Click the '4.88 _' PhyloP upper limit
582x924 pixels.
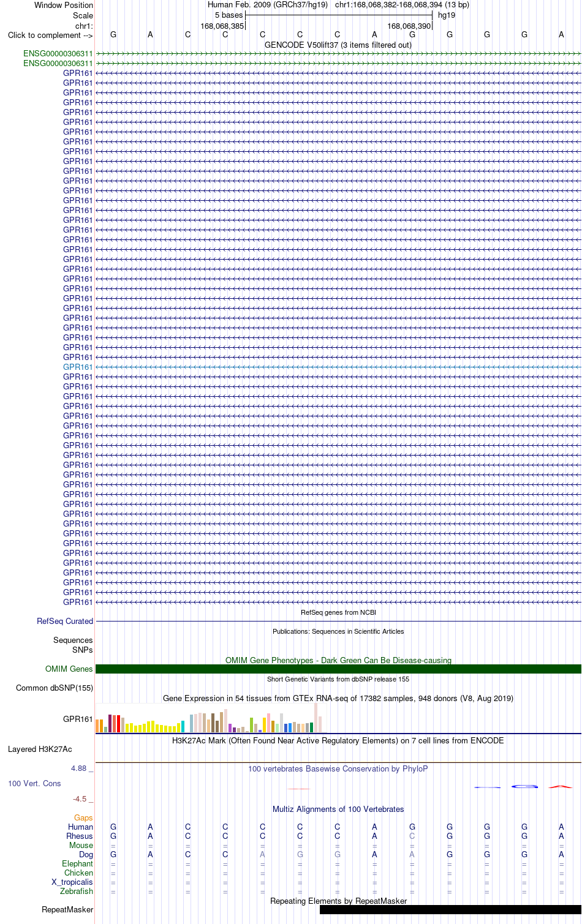[x=82, y=768]
